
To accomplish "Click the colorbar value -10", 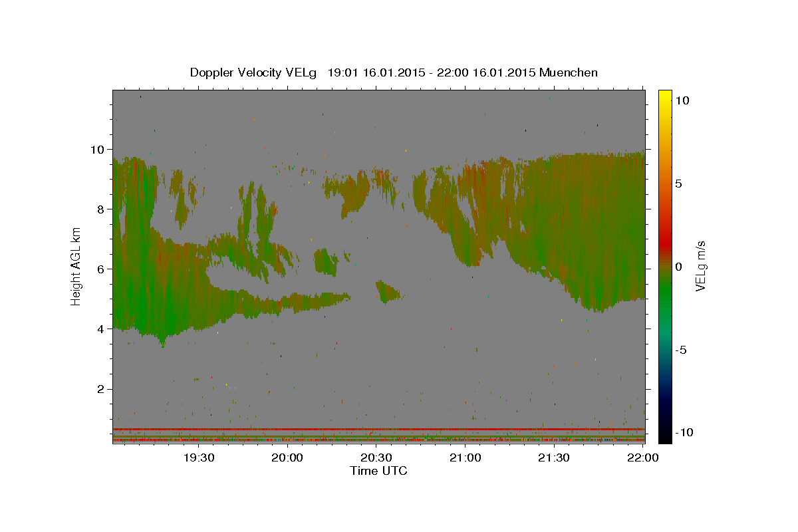I will coord(683,433).
